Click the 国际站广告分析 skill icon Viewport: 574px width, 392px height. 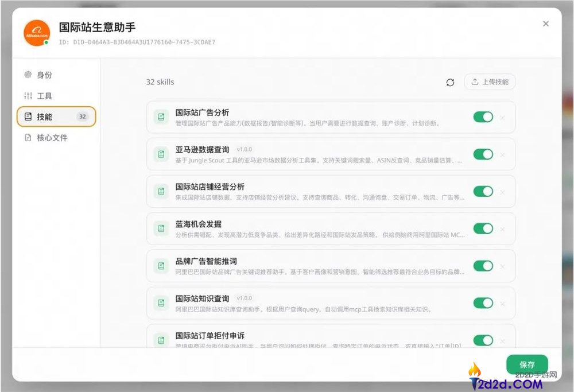(161, 115)
